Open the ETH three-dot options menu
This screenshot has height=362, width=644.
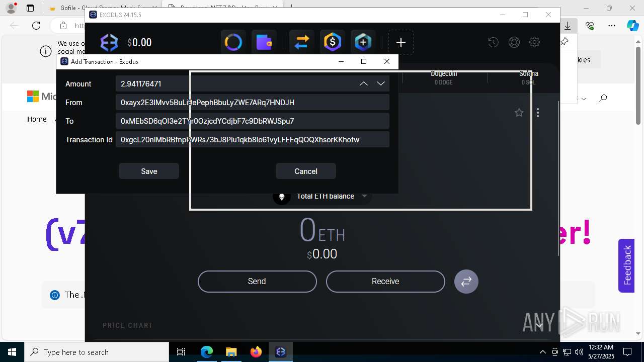pos(538,113)
